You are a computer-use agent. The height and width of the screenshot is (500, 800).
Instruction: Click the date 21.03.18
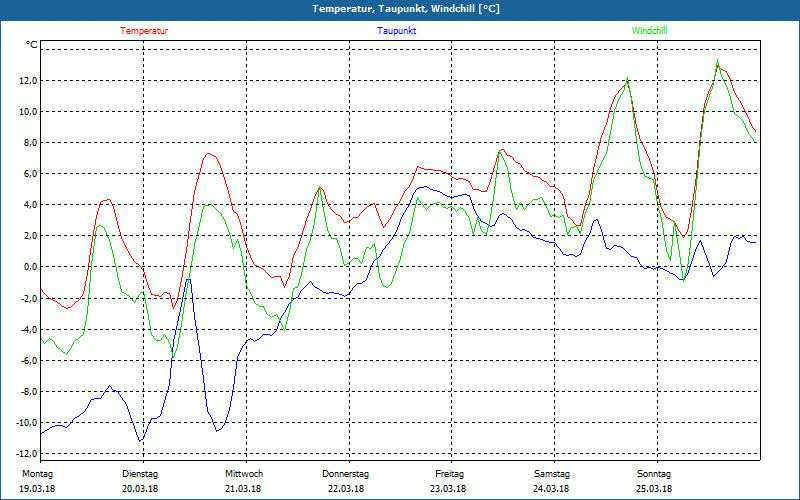pyautogui.click(x=243, y=489)
